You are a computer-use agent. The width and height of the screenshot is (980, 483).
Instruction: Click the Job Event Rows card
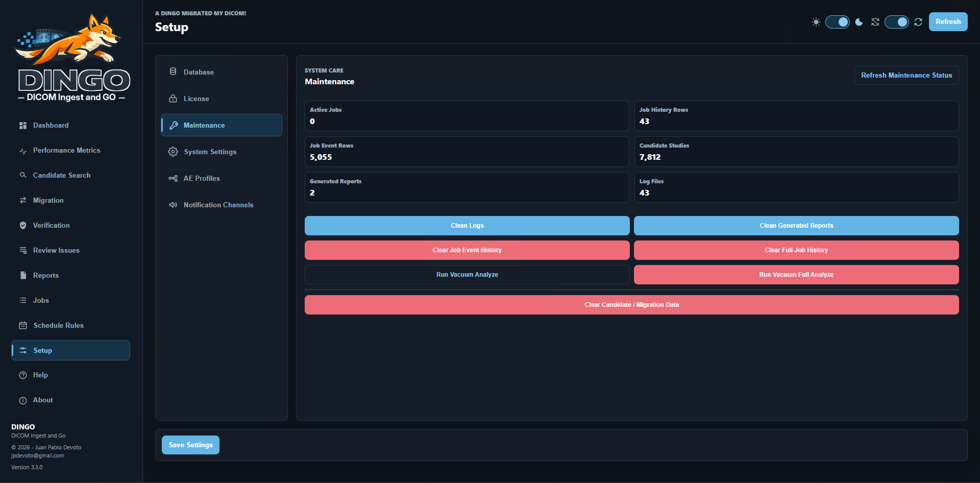coord(467,152)
